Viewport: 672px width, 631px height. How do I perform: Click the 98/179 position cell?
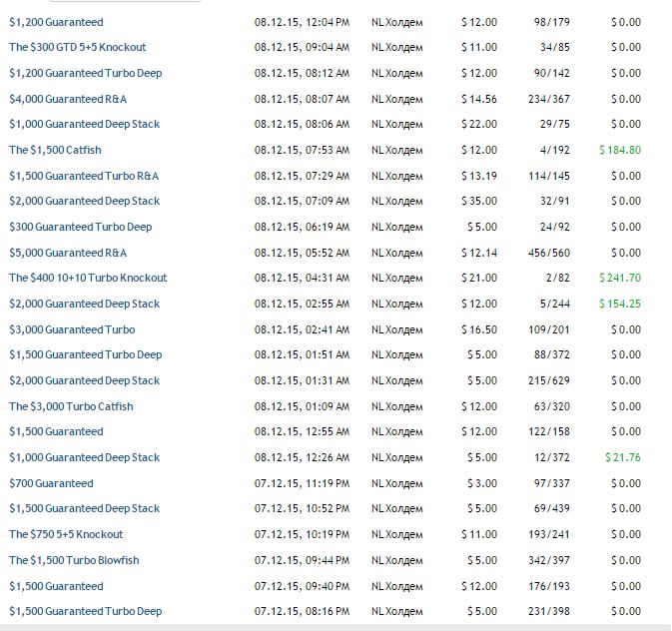tap(552, 22)
